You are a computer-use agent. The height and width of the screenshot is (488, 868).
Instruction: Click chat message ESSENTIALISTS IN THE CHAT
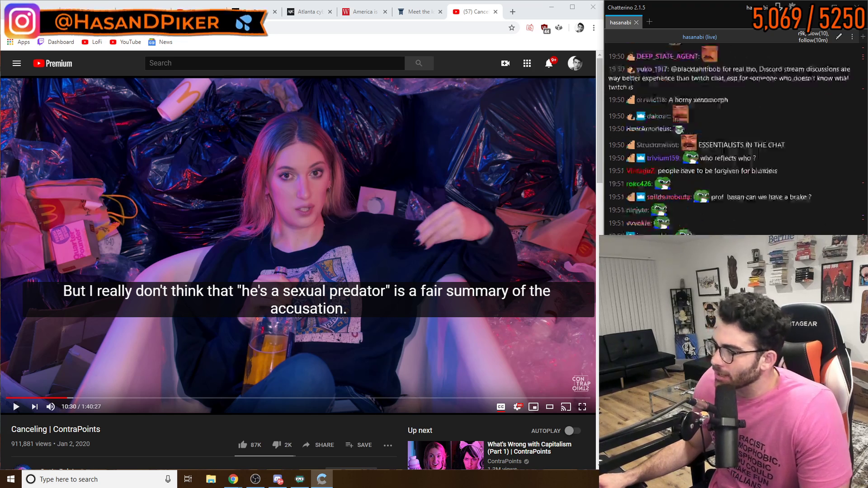[741, 145]
